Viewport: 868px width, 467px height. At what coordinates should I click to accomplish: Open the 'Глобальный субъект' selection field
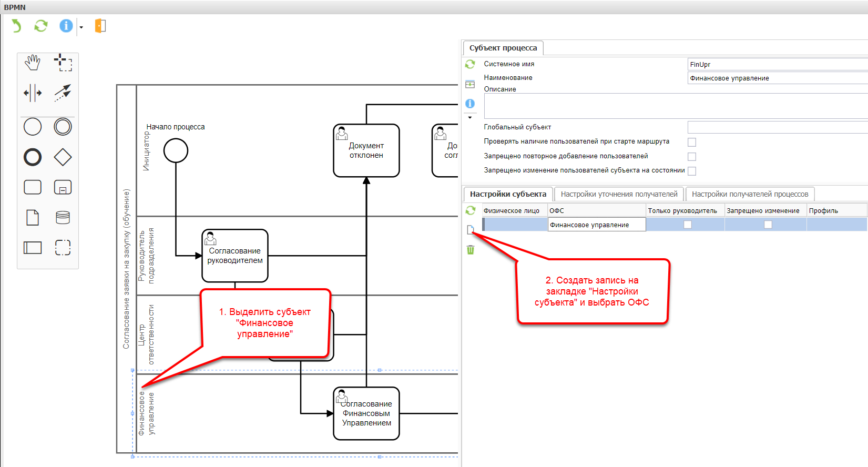pyautogui.click(x=777, y=127)
